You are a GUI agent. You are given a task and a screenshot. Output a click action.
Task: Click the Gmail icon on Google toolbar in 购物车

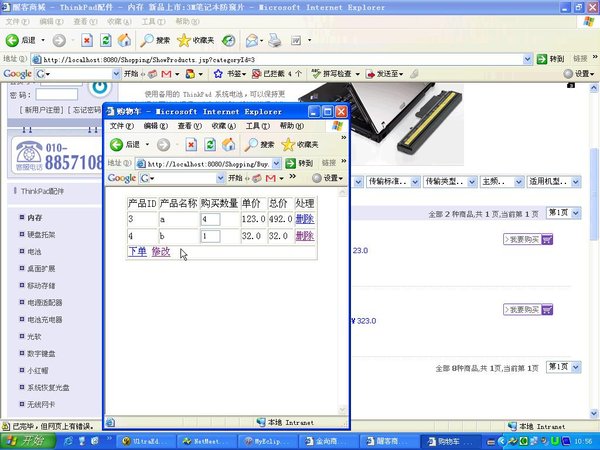[272, 178]
